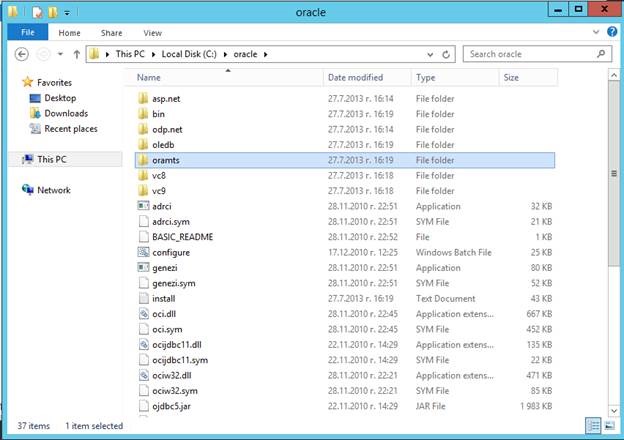Click the New folder quick access icon
The width and height of the screenshot is (624, 440).
53,12
